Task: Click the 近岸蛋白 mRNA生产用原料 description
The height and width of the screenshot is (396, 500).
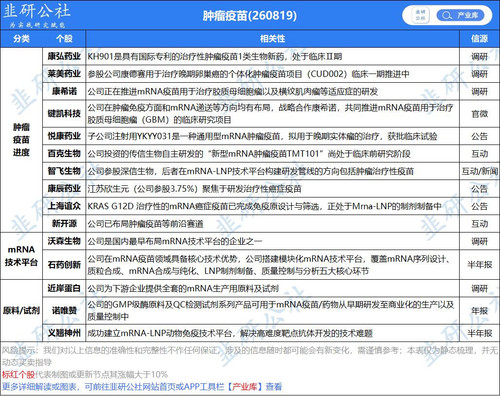Action: click(183, 288)
